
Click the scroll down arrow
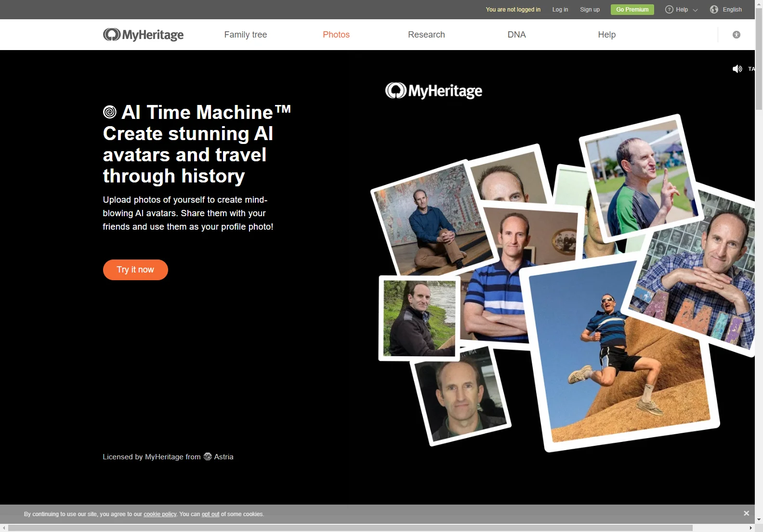[x=759, y=519]
